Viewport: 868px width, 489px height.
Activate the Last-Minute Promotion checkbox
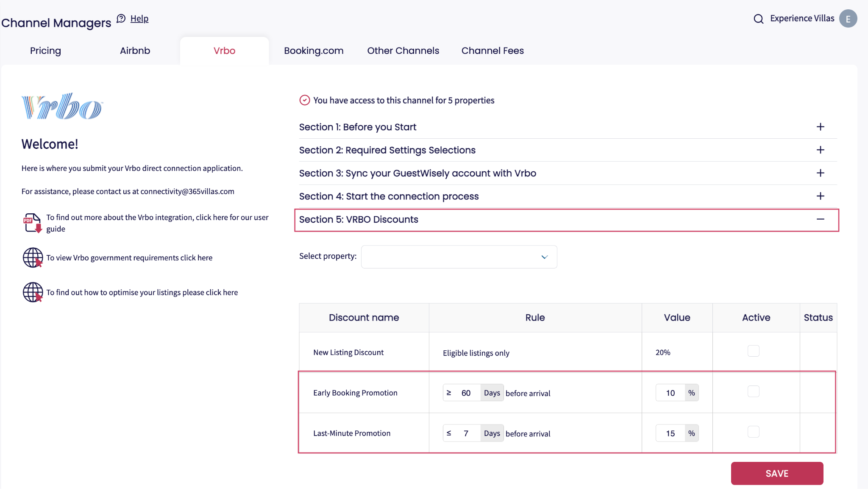(x=753, y=432)
